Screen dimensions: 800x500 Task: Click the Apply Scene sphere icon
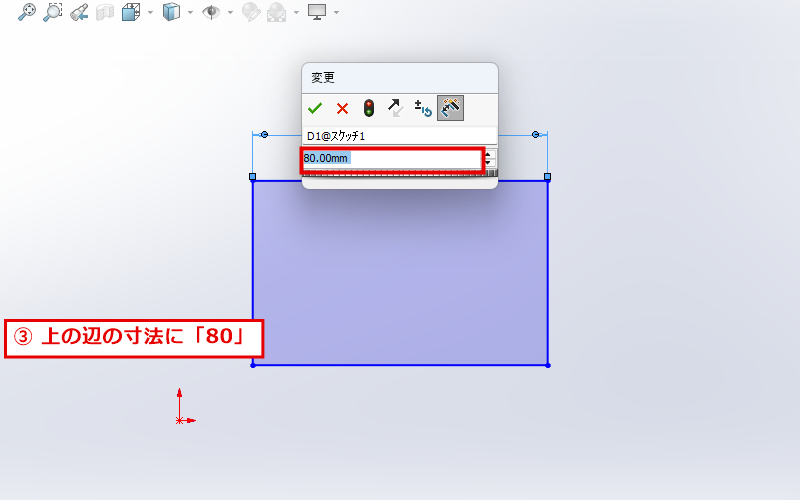point(277,12)
